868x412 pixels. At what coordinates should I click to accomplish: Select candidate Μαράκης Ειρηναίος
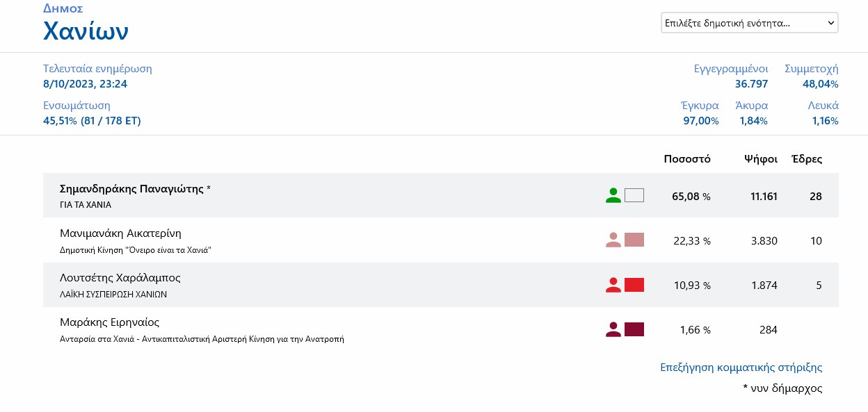pos(110,322)
